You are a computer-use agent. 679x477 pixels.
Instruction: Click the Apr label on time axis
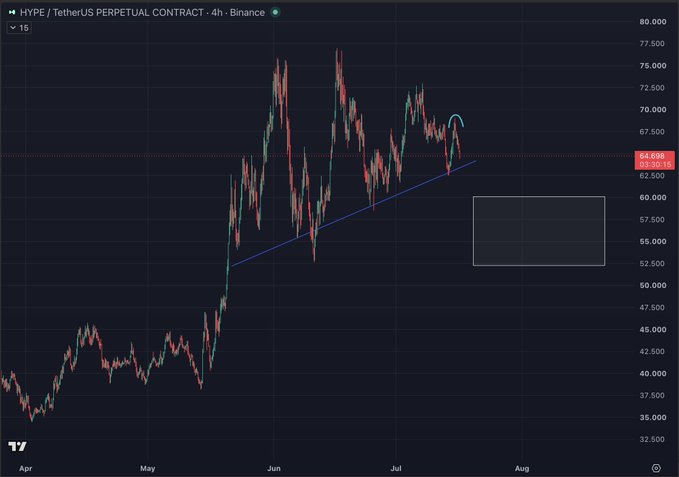[26, 468]
